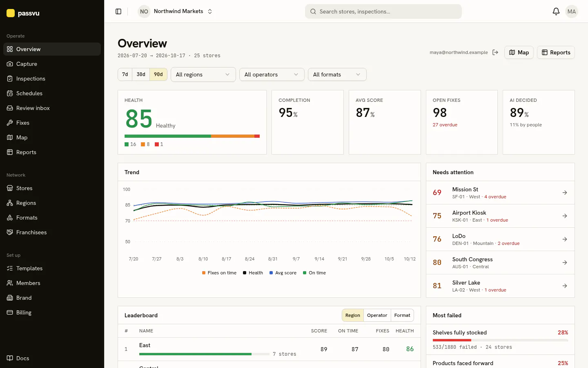Switch leaderboard to Region tab
This screenshot has width=588, height=368.
(353, 315)
